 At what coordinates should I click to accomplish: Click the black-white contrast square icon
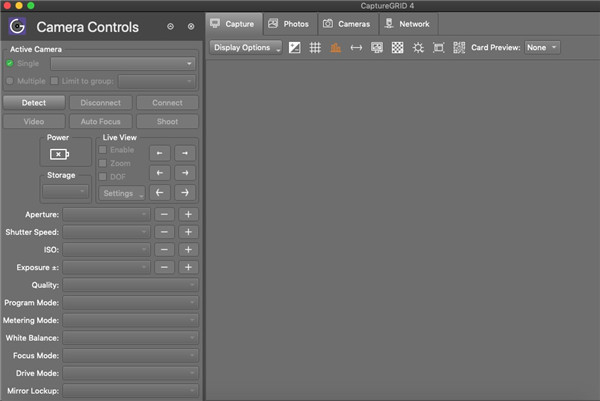point(295,47)
